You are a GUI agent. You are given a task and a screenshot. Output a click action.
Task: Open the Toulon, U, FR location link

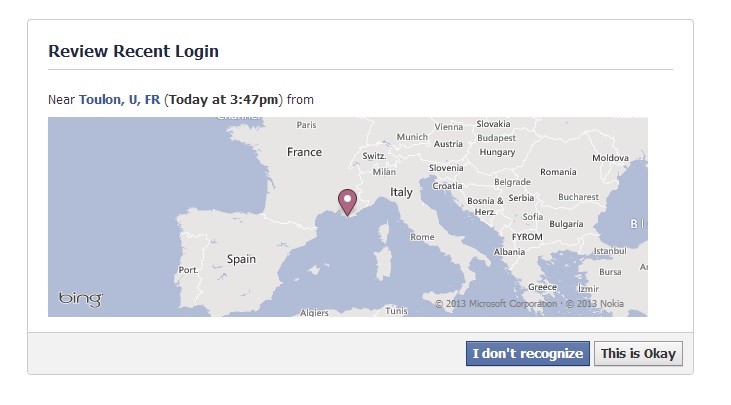(x=119, y=100)
